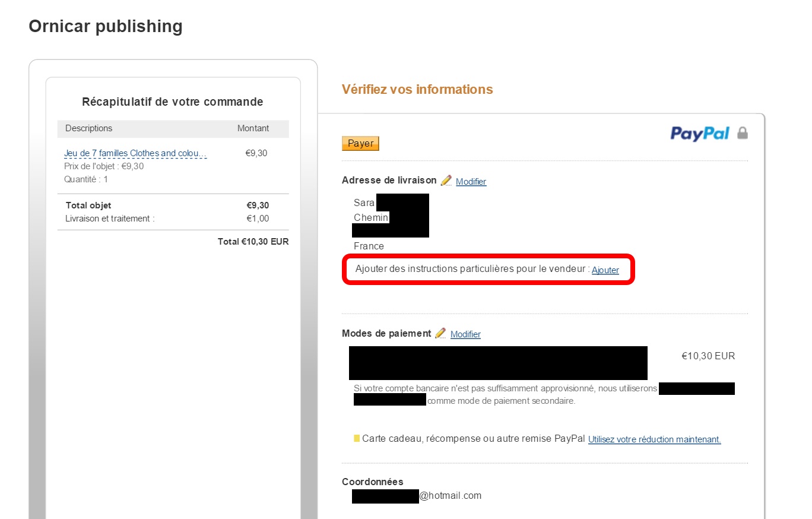Click the Montant column header

[253, 128]
